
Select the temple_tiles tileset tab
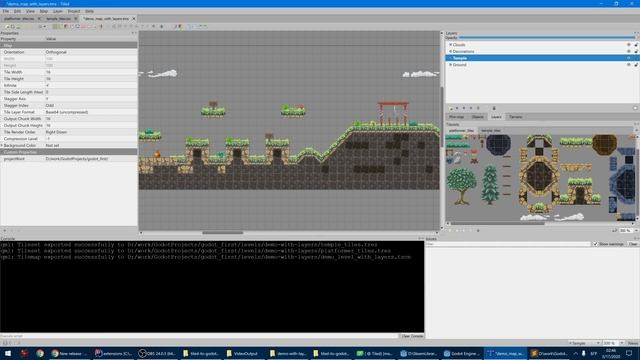(x=491, y=131)
